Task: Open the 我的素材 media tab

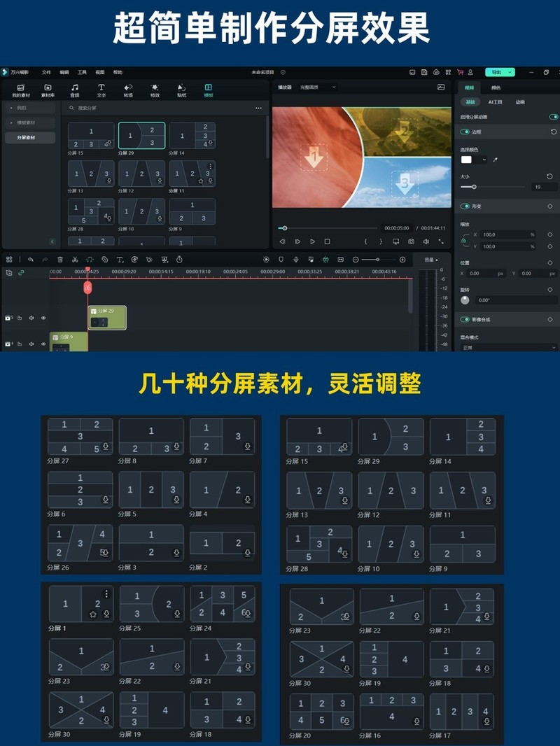Action: (x=21, y=90)
